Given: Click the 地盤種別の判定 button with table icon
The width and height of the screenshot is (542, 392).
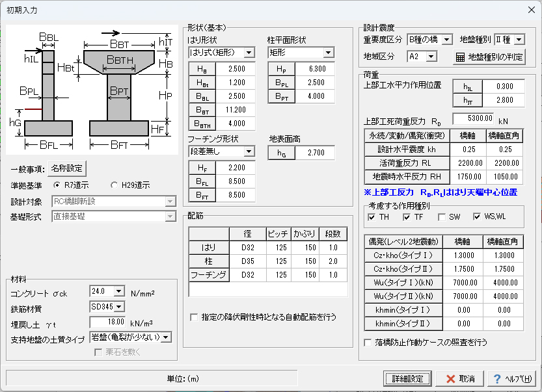Looking at the screenshot, I should click(x=489, y=57).
